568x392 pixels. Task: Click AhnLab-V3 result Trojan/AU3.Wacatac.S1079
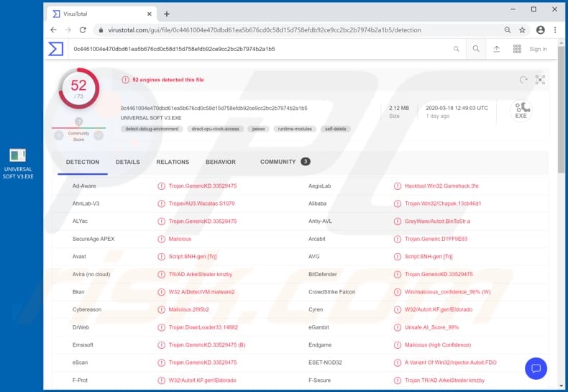pos(202,204)
